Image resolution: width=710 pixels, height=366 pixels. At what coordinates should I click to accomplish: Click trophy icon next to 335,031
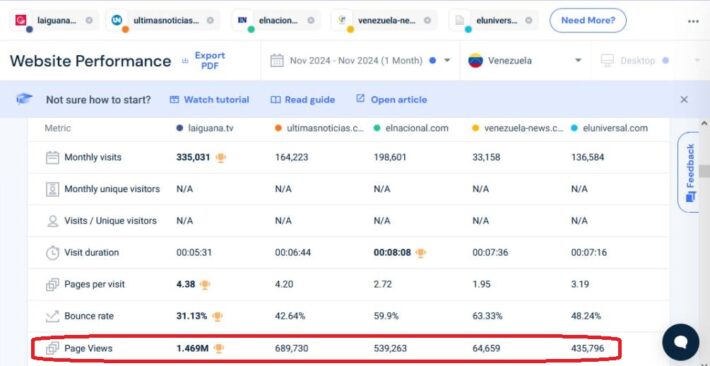tap(221, 158)
